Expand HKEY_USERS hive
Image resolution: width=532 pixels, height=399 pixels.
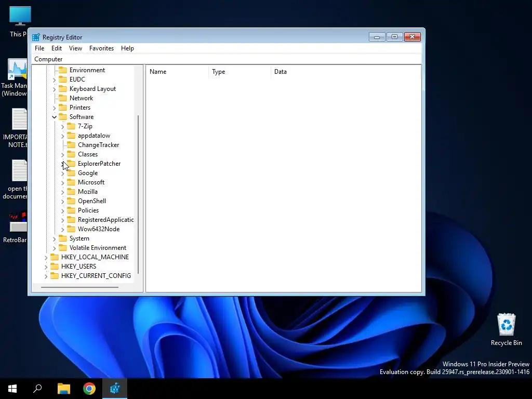point(46,267)
